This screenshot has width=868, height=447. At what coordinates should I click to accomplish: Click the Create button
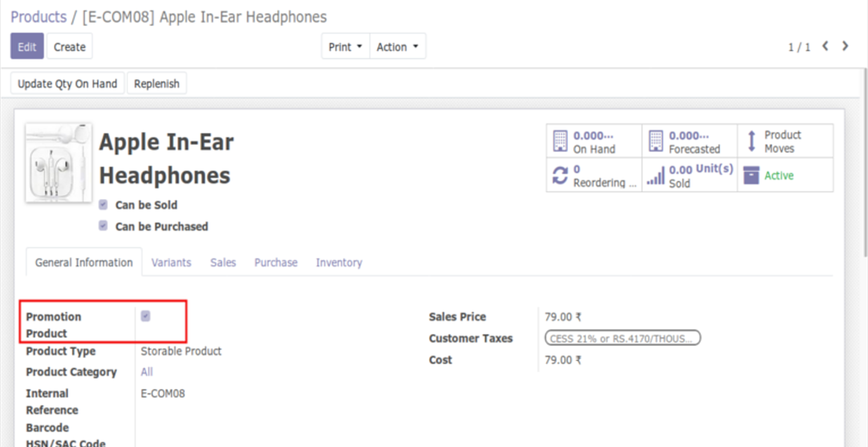70,47
